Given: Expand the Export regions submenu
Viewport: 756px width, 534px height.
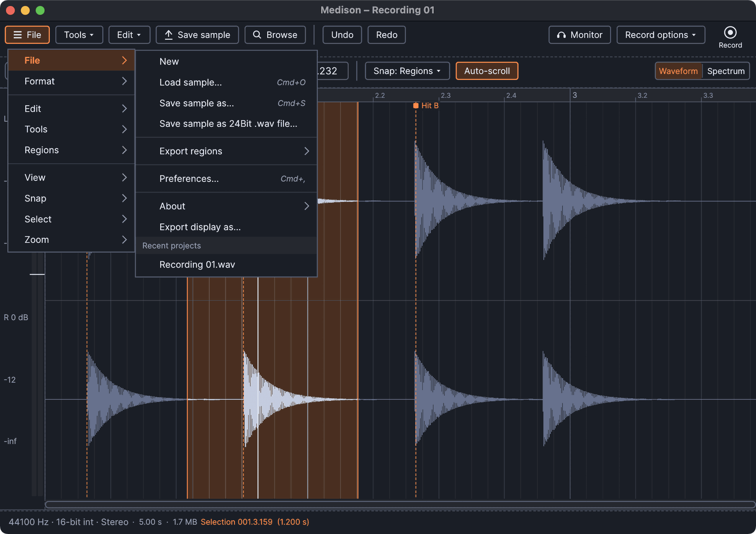Looking at the screenshot, I should click(226, 151).
